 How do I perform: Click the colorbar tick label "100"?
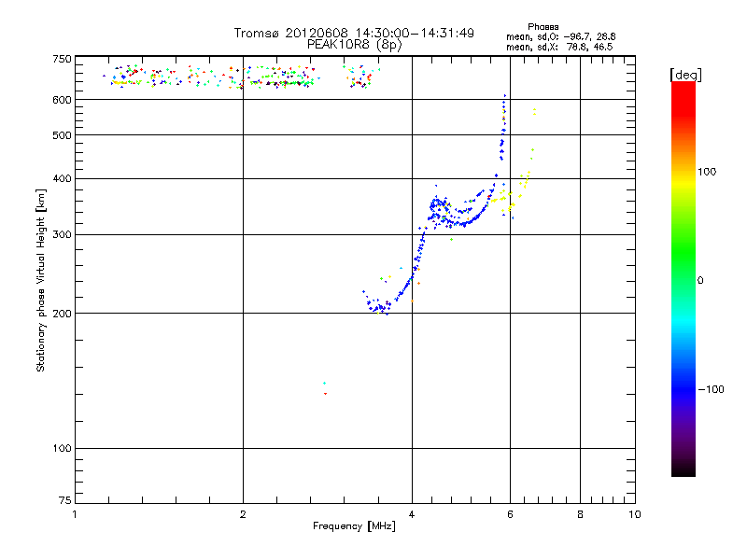tap(707, 172)
